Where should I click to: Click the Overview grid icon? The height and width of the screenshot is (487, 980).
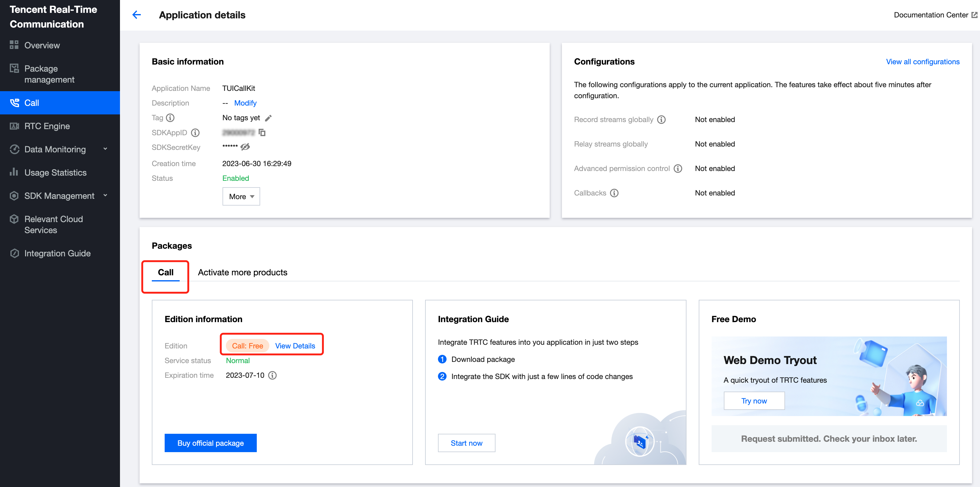coord(14,45)
